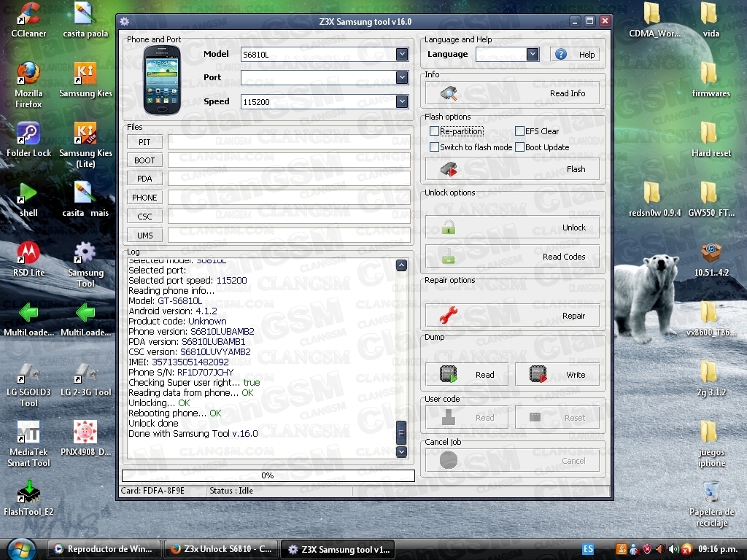Open Mozilla Firefox desktop shortcut
The image size is (747, 560).
pyautogui.click(x=28, y=85)
